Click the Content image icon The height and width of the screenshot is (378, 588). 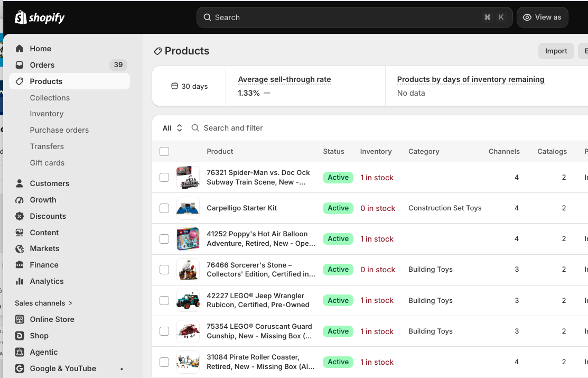(20, 233)
